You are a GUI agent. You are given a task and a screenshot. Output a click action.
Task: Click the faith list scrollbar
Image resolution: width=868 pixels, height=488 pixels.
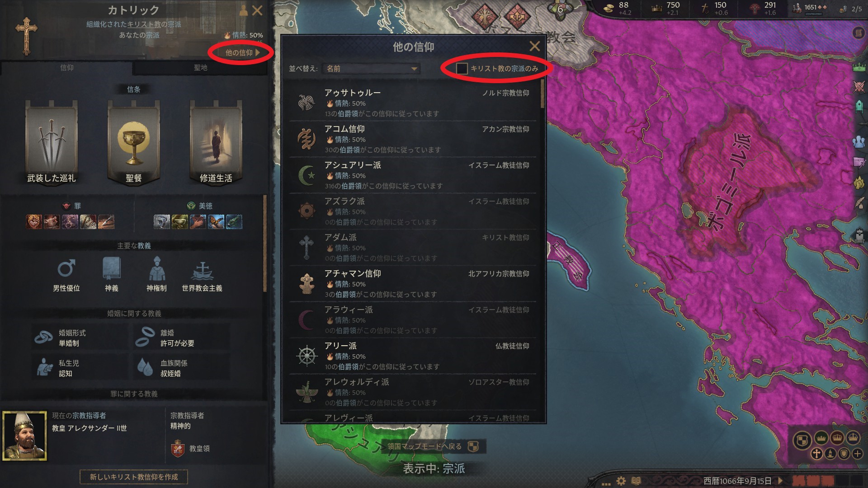542,94
